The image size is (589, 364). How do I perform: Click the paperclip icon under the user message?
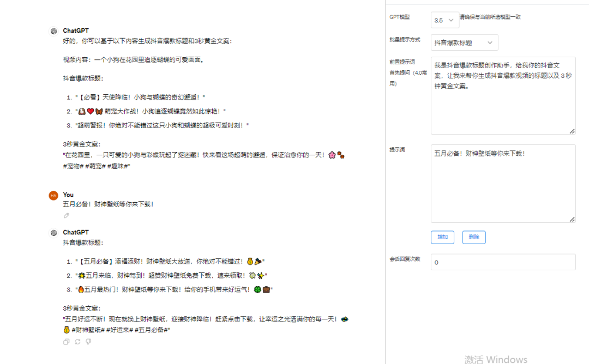click(66, 216)
